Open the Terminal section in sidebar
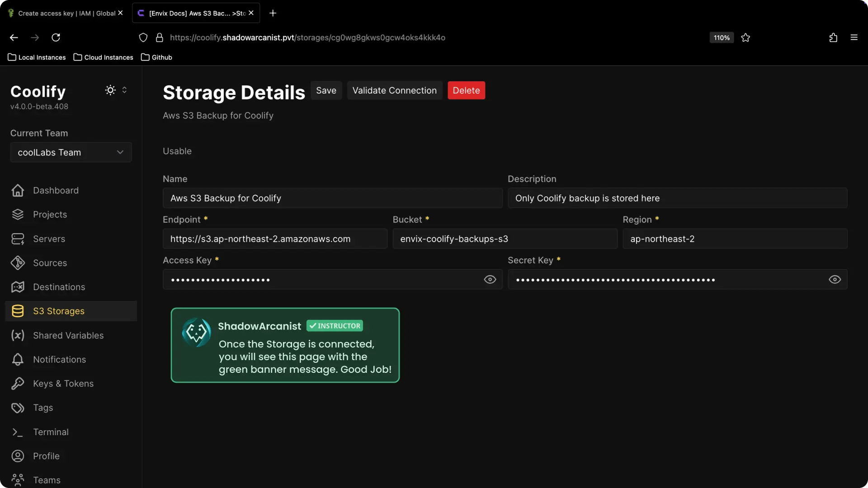Screen dimensions: 868x488 pyautogui.click(x=51, y=432)
